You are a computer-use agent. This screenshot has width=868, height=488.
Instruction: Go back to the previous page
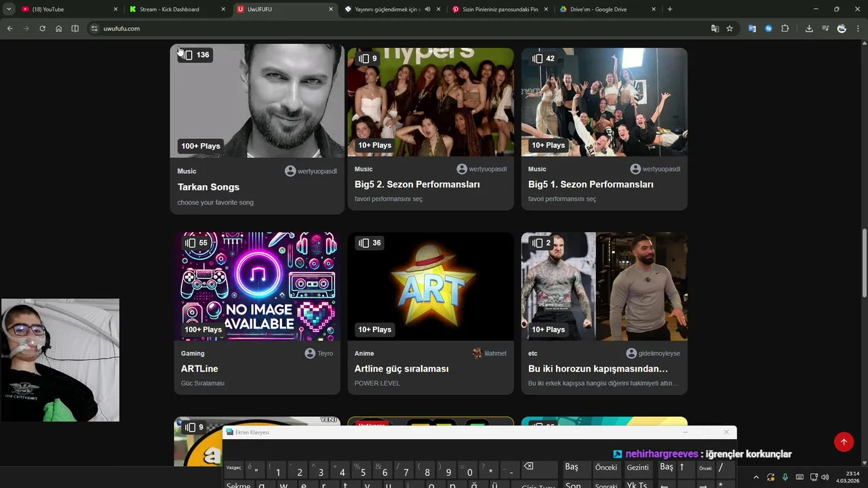pos(9,28)
